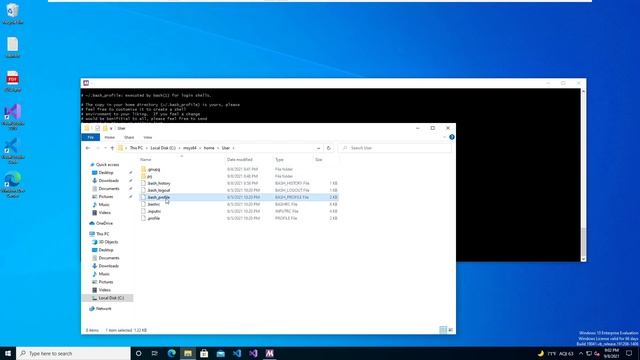This screenshot has height=360, width=640.
Task: Select the Visual Studio 2019 desktop shortcut
Action: click(x=13, y=116)
